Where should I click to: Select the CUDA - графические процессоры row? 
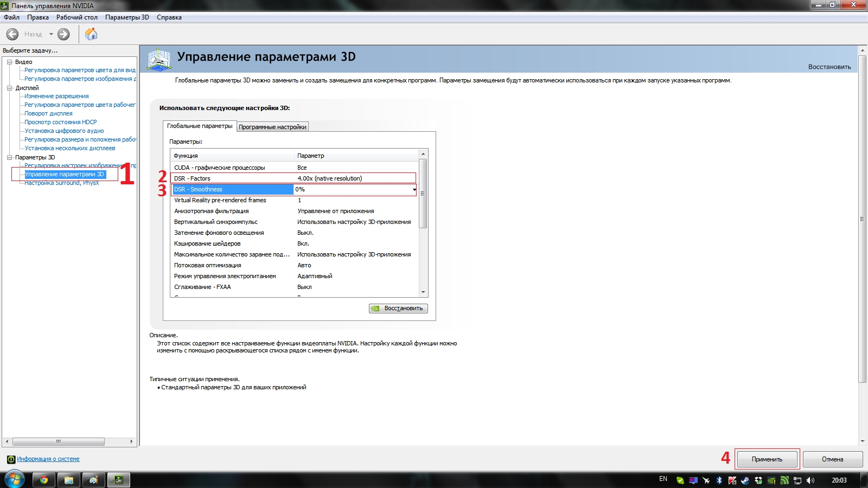pos(293,168)
